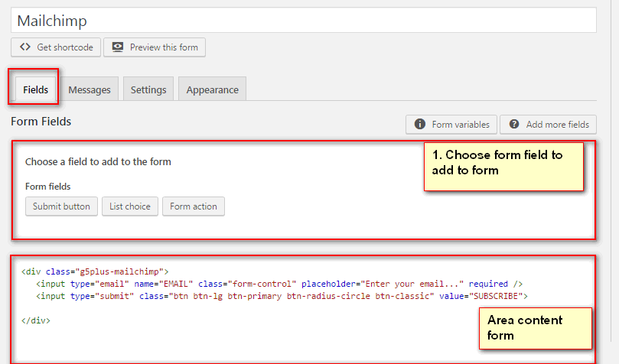
Task: Add a List choice field
Action: coord(130,206)
